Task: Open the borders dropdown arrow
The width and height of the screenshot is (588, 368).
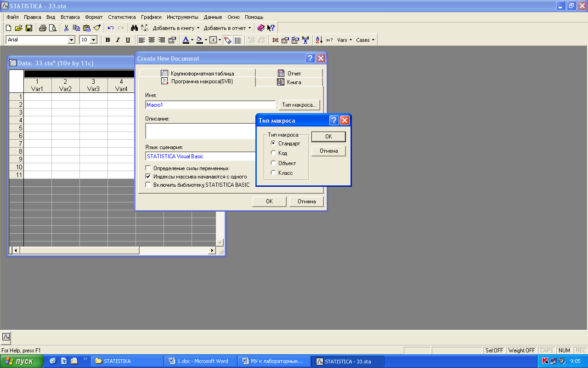Action: (220, 40)
